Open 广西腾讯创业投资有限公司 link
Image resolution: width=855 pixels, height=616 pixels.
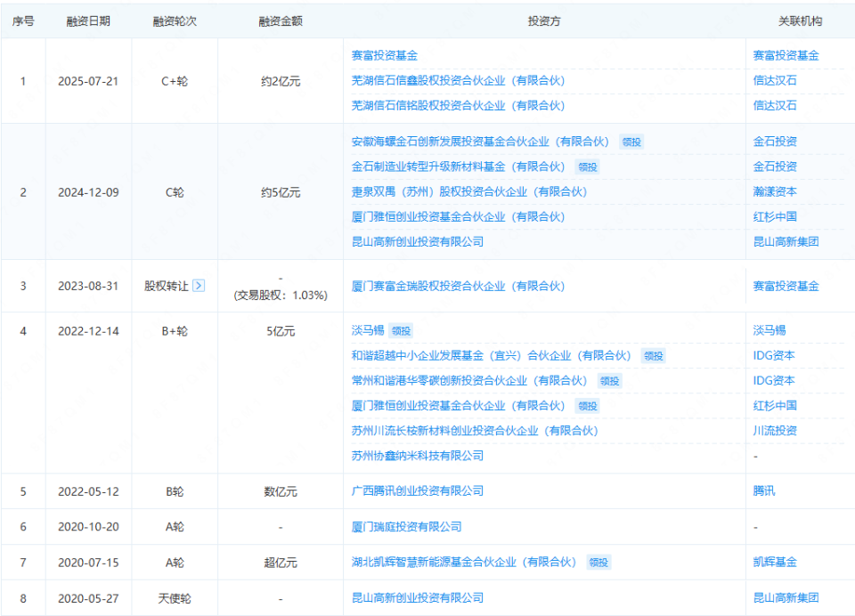(x=418, y=491)
